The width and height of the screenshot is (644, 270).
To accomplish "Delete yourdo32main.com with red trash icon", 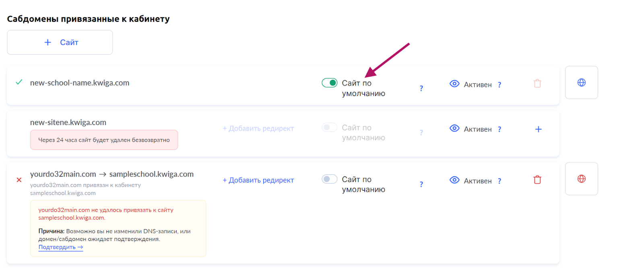I will 537,180.
